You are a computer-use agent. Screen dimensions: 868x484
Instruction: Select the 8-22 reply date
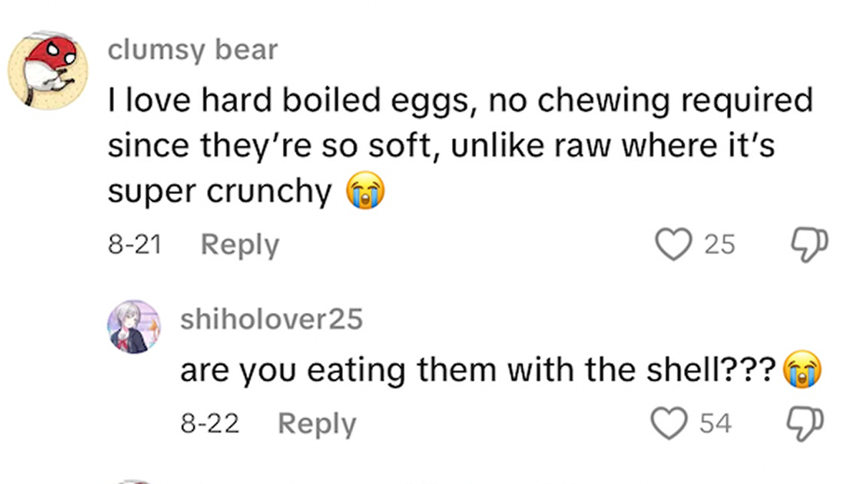(209, 424)
